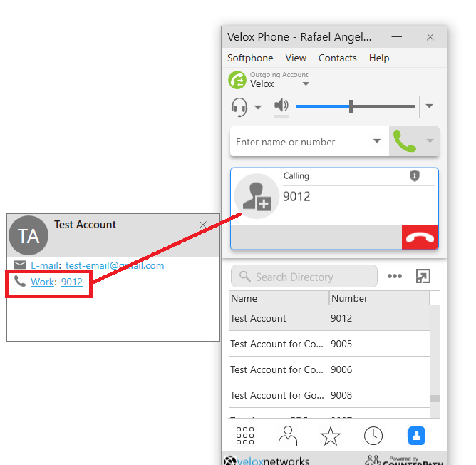Sort by the Name column header
The width and height of the screenshot is (476, 465).
[279, 298]
